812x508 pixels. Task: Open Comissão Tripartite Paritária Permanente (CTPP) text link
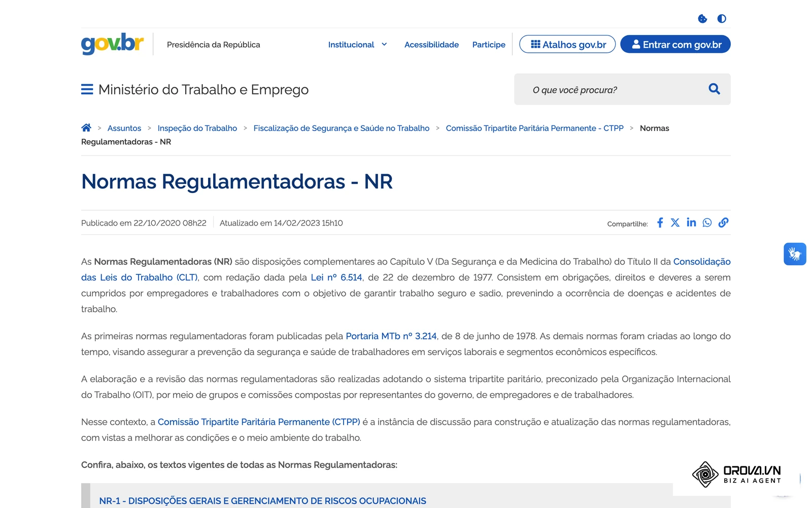click(x=259, y=422)
